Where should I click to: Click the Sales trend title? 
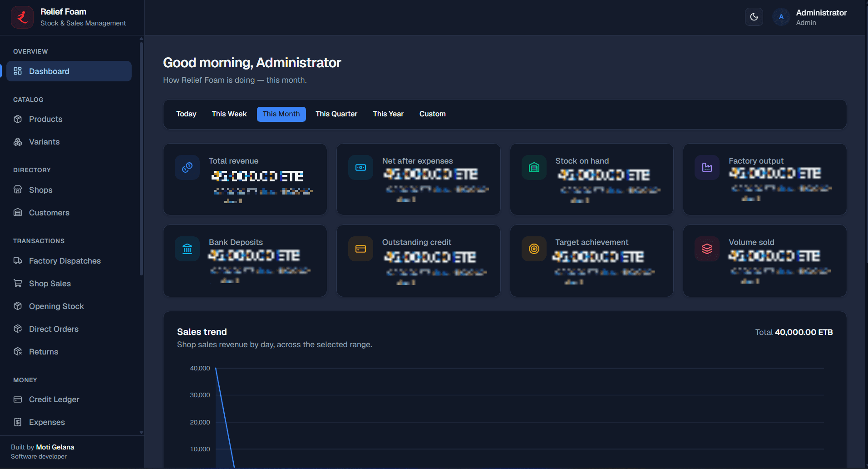pyautogui.click(x=202, y=332)
